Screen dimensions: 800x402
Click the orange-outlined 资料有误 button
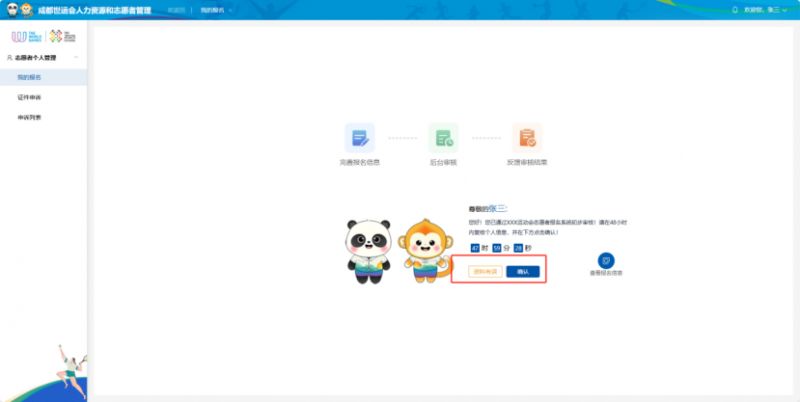click(x=485, y=272)
